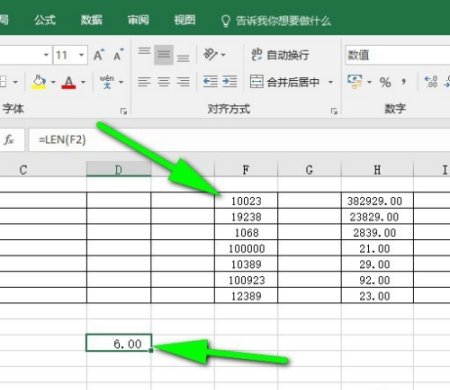Toggle 自动换行 wrap text
This screenshot has height=390, width=450.
pos(280,55)
